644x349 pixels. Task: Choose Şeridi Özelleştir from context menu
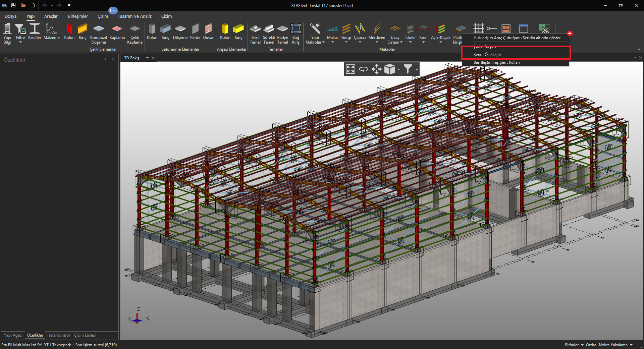487,55
